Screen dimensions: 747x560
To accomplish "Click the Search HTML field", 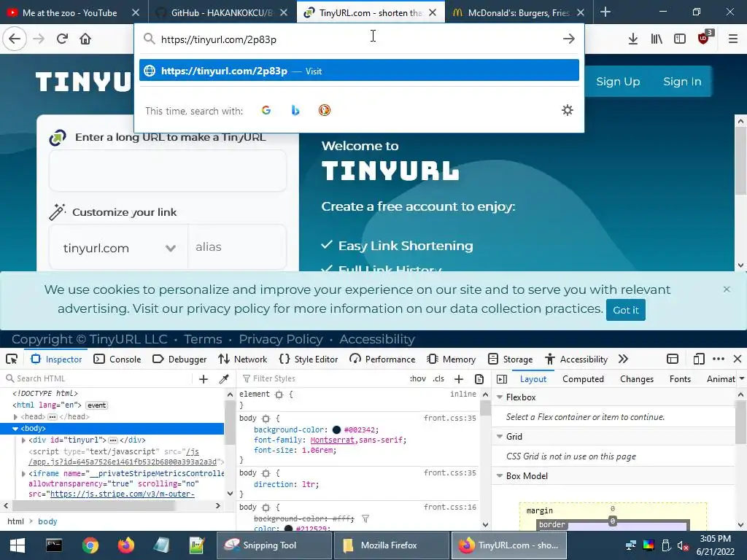I will (98, 379).
